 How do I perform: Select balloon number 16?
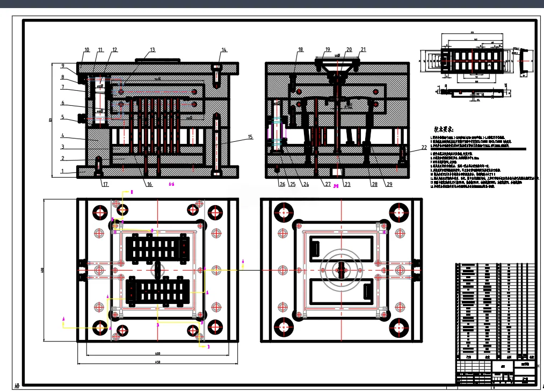(149, 184)
